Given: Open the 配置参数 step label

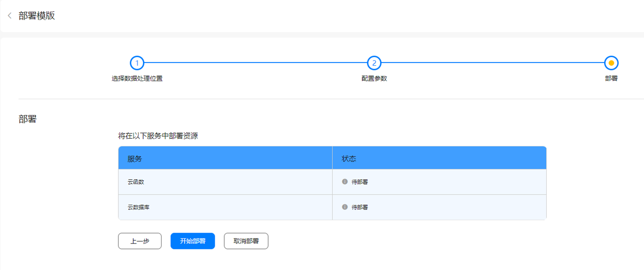Looking at the screenshot, I should click(374, 78).
